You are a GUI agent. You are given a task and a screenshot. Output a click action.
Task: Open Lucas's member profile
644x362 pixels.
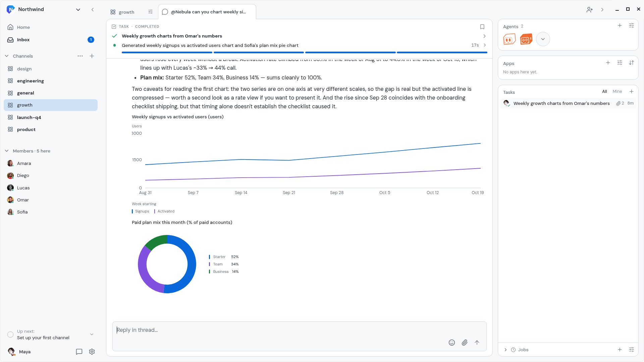tap(51, 188)
